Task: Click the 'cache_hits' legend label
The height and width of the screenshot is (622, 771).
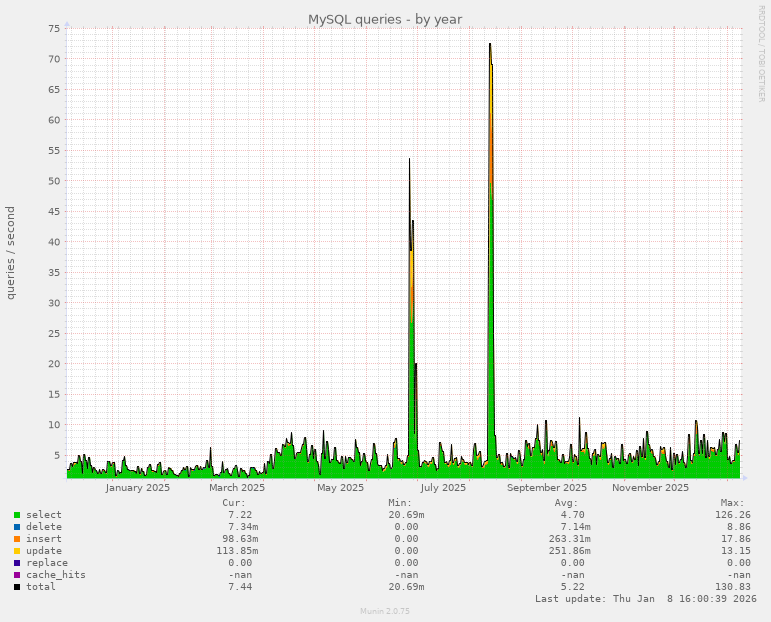Action: click(56, 575)
